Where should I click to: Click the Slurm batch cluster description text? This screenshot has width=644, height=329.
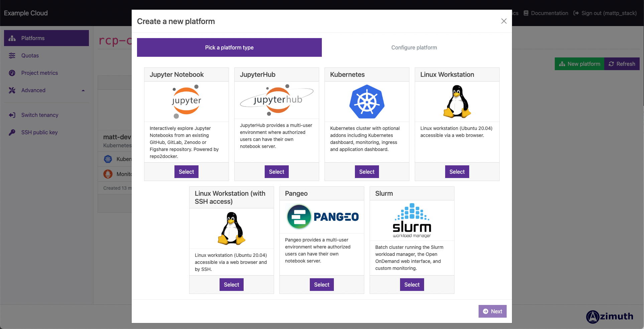click(x=409, y=258)
